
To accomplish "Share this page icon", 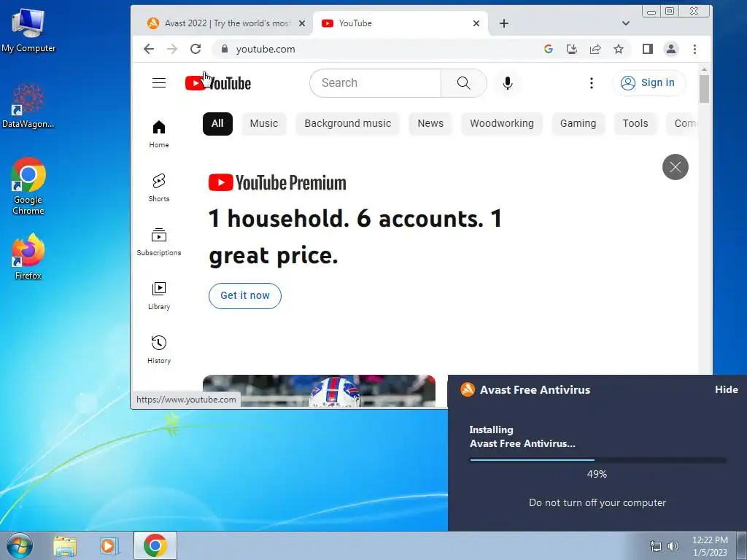I will click(x=595, y=49).
